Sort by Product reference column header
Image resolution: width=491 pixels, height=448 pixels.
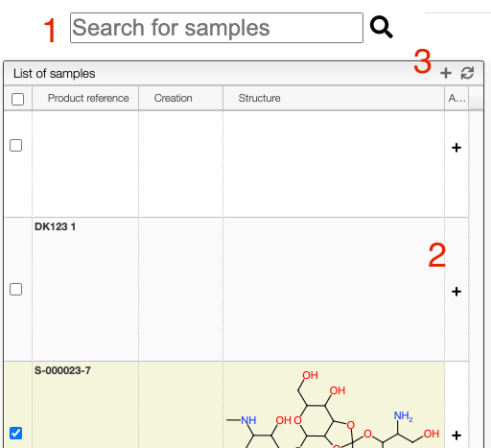(x=88, y=98)
